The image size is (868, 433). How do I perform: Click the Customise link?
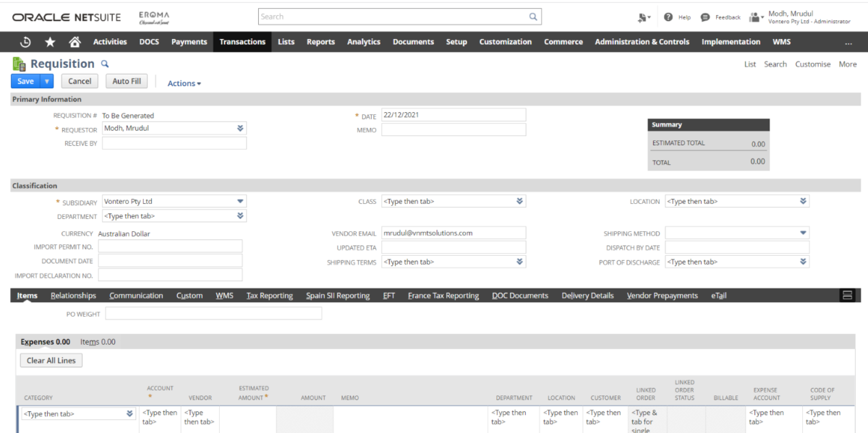pos(812,64)
